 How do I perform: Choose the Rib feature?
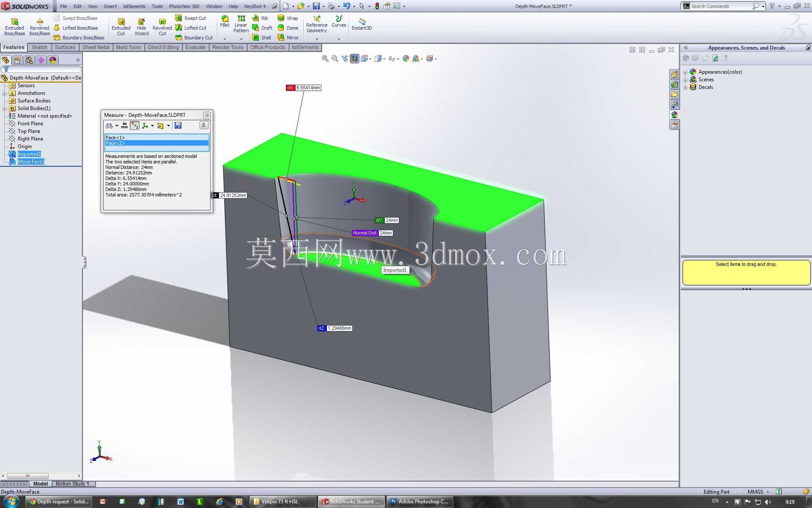[x=260, y=18]
